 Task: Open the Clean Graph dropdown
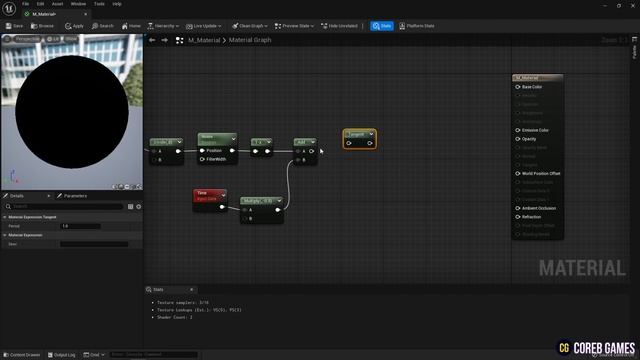(250, 26)
